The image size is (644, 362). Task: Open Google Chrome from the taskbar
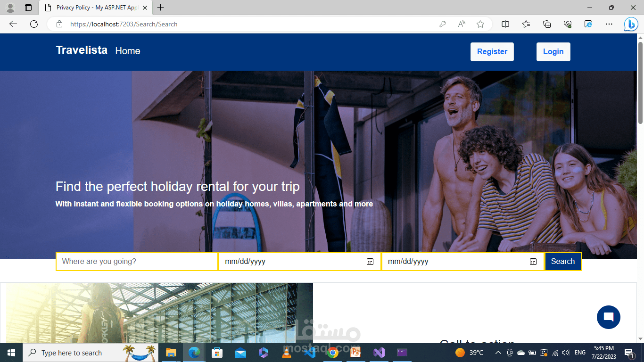[x=332, y=353]
